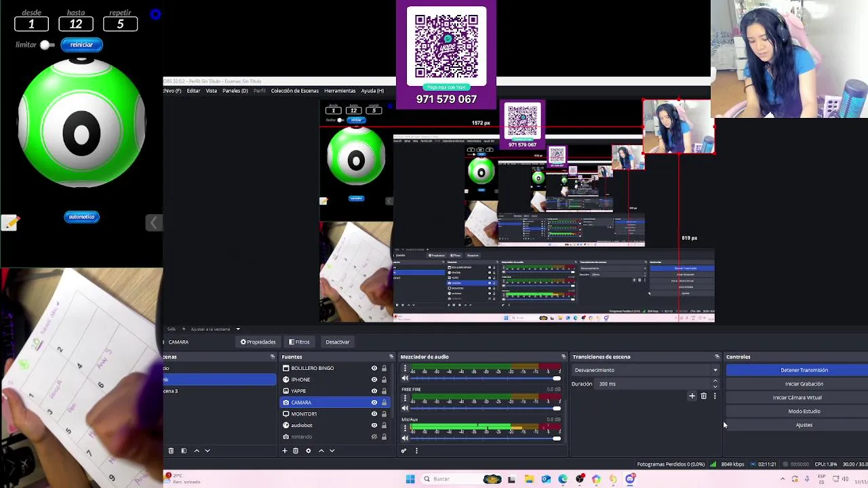
Task: Open advanced audio properties gears icon
Action: tap(404, 451)
